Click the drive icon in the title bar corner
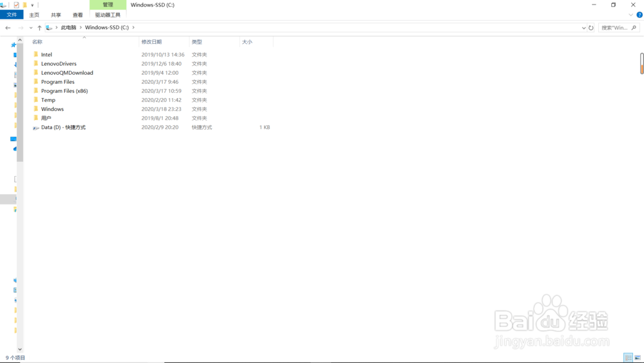The height and width of the screenshot is (363, 644). coord(3,5)
